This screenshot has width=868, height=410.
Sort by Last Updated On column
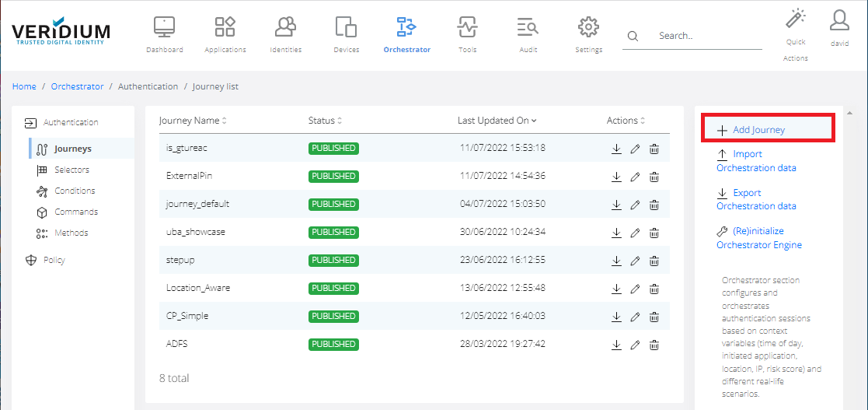(497, 121)
